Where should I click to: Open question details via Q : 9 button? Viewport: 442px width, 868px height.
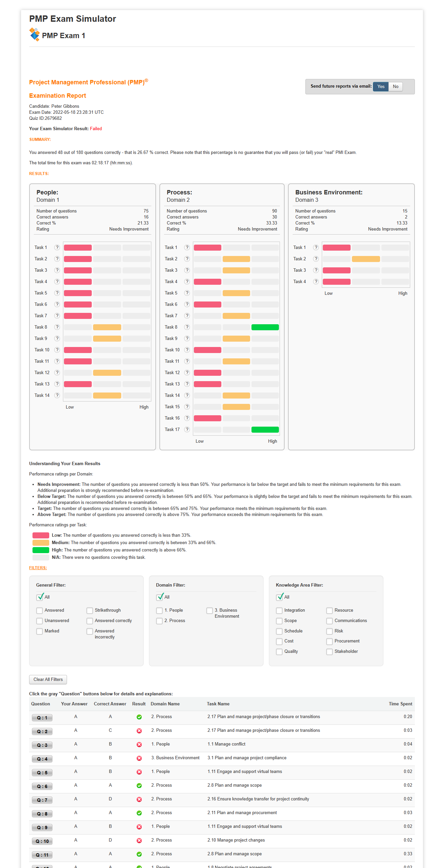(x=42, y=828)
